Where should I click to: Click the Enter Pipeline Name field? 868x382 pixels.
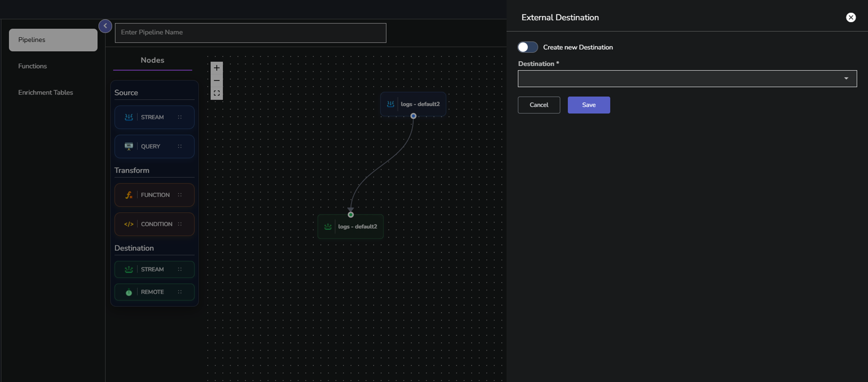[250, 33]
